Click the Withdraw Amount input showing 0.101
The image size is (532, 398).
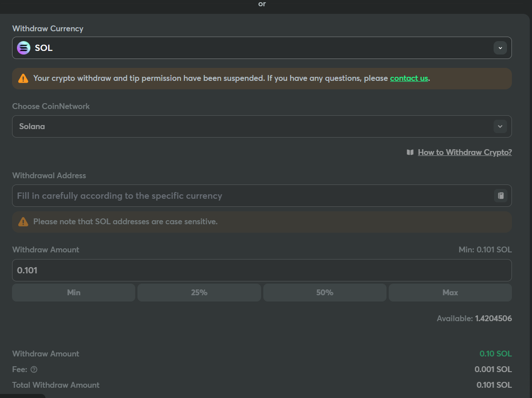click(x=262, y=270)
